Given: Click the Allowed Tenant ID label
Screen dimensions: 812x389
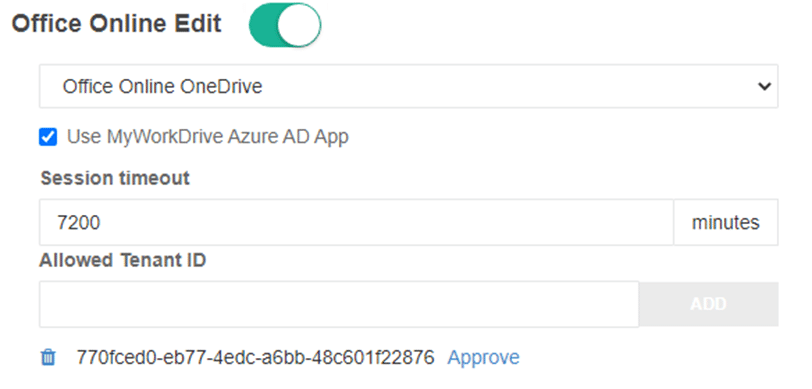Looking at the screenshot, I should coord(123,260).
